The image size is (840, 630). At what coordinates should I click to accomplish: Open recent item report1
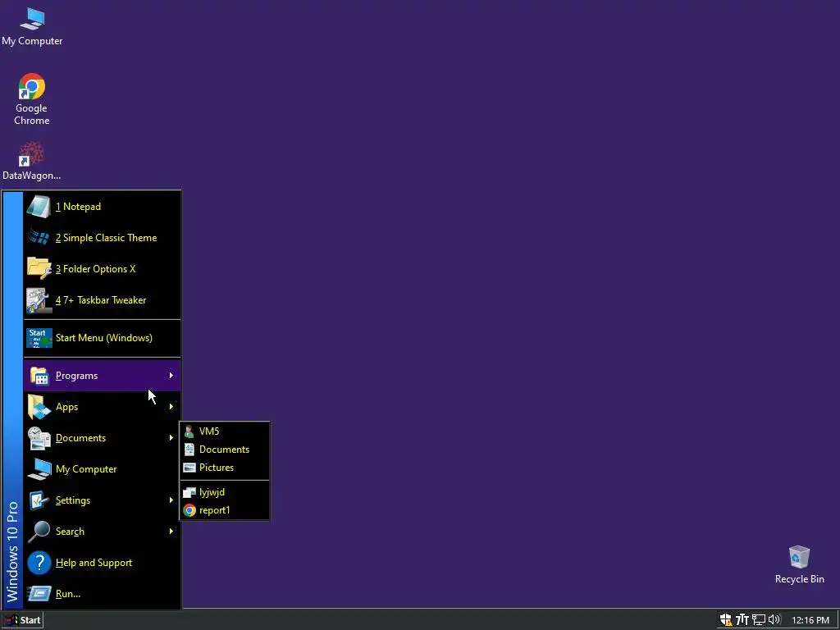pos(225,510)
